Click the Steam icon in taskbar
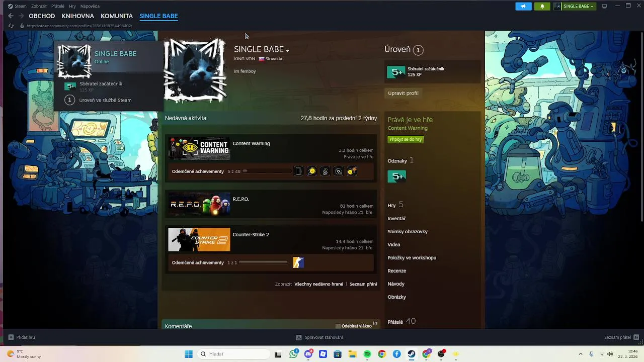Screen dimensions: 644x362 pos(412,354)
